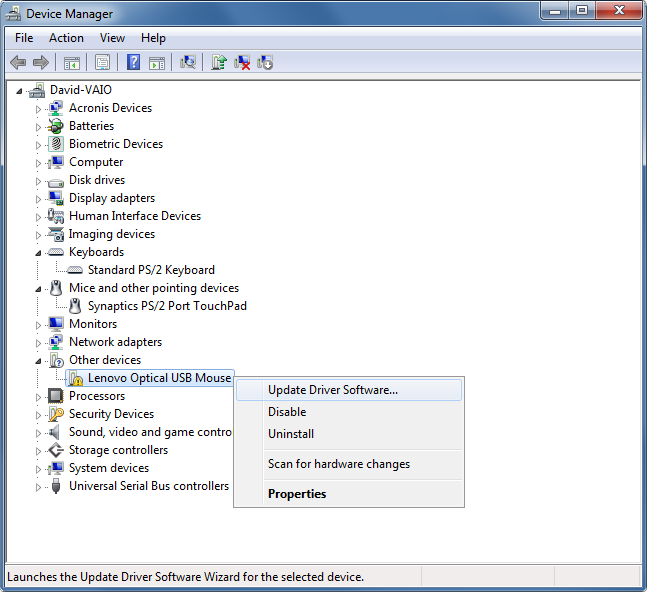Collapse the Other devices node
The height and width of the screenshot is (592, 647).
[x=38, y=361]
